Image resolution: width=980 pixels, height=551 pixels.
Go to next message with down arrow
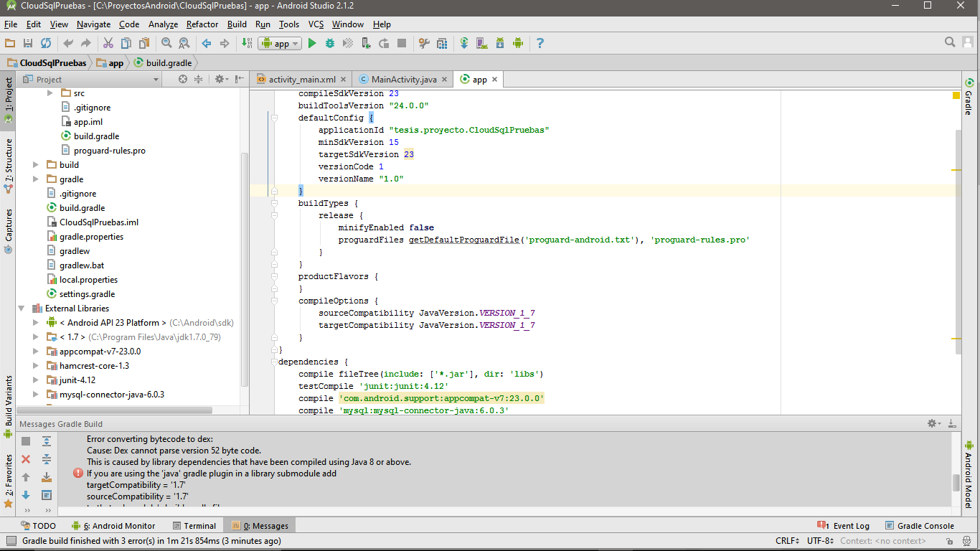(26, 495)
